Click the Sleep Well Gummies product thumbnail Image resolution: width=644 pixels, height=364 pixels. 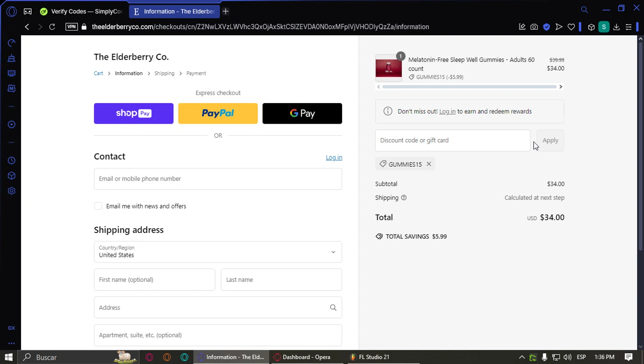coord(389,68)
